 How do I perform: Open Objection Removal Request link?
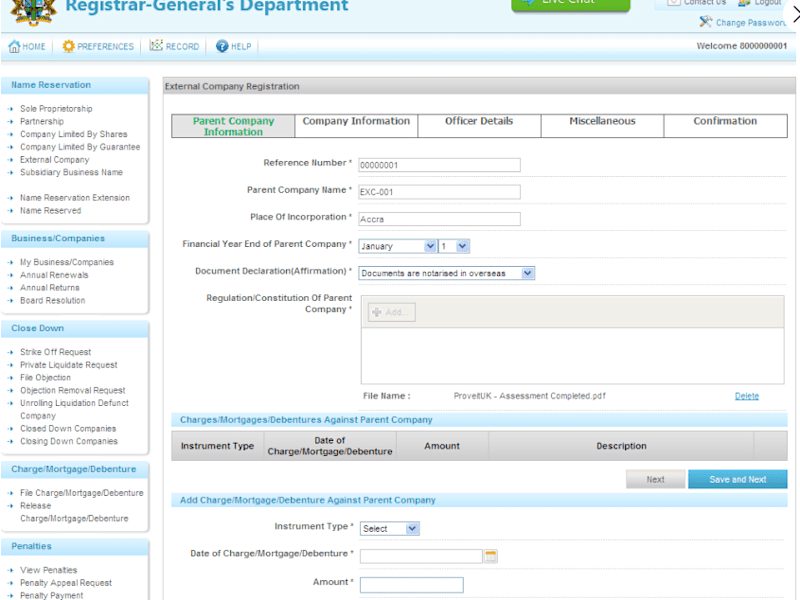pos(72,390)
